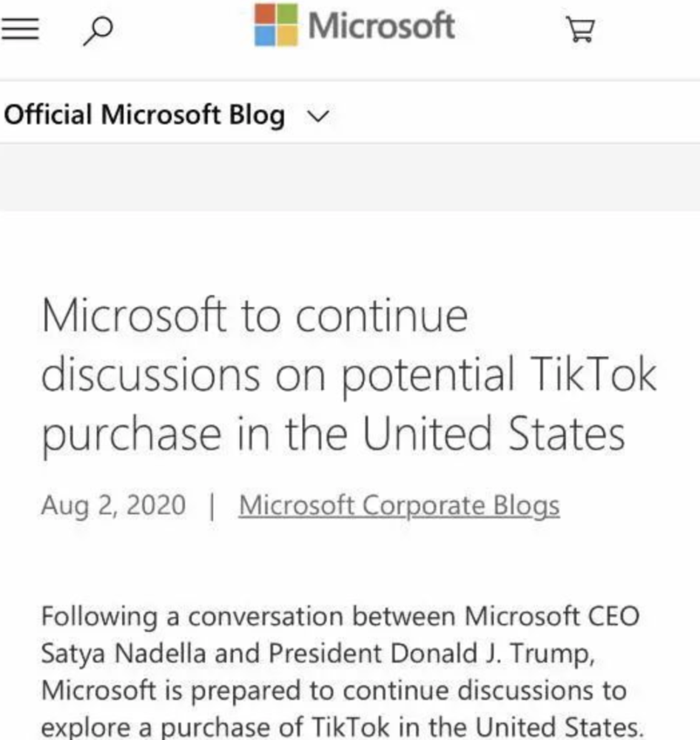The height and width of the screenshot is (740, 700).
Task: Go home via the Microsoft wordmark
Action: (x=381, y=25)
